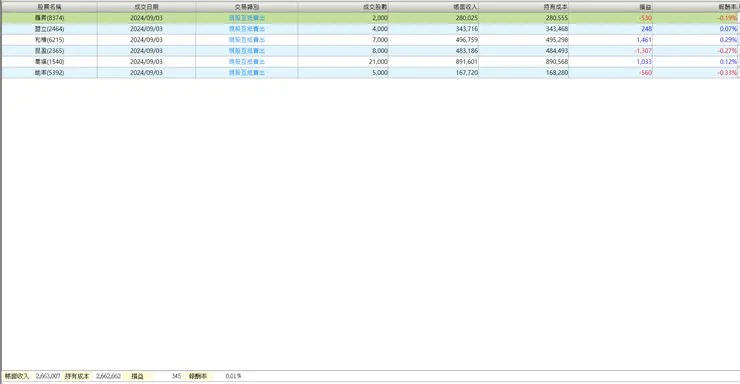Click the 2024/09/03 date in the 2464 row

tap(146, 29)
